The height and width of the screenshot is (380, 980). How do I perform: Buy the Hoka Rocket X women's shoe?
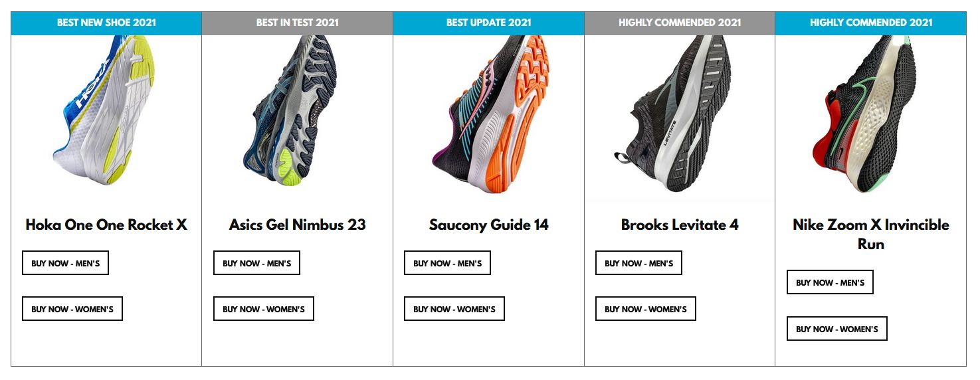point(72,309)
